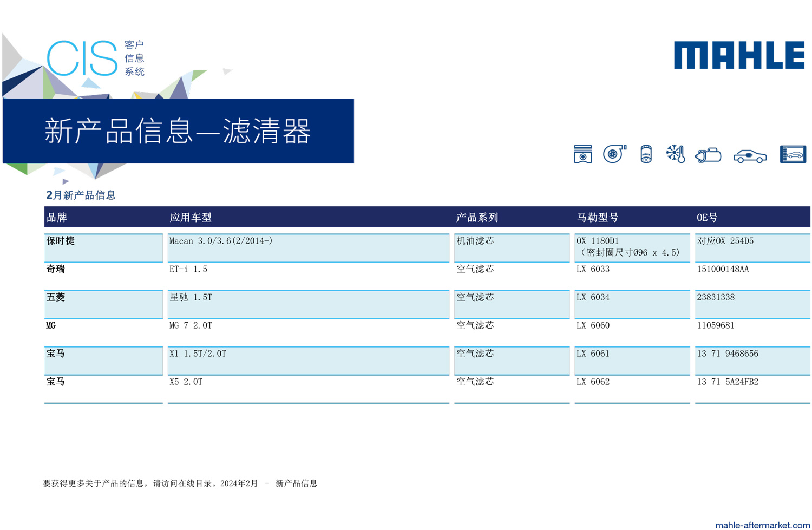This screenshot has height=530, width=812.
Task: Click the MAHLE logo
Action: (739, 55)
